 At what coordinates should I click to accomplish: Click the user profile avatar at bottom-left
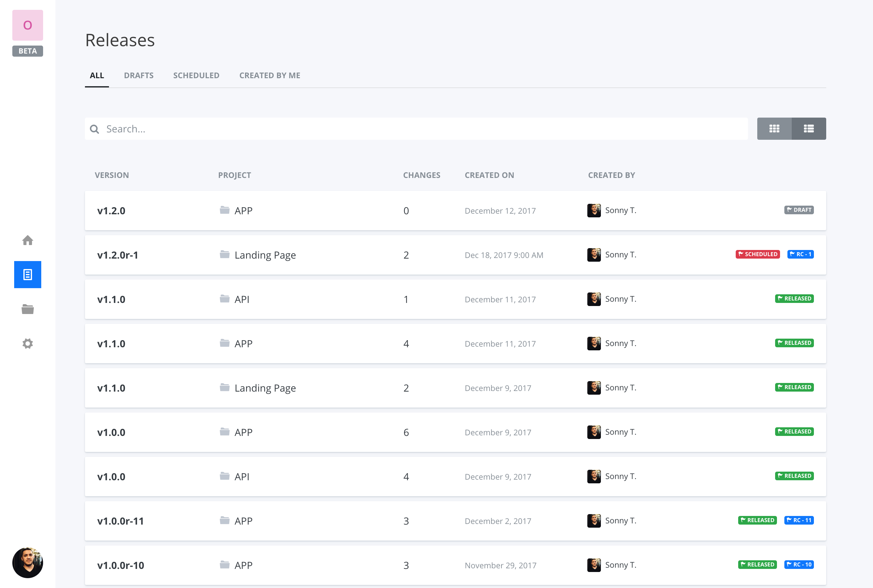point(27,562)
